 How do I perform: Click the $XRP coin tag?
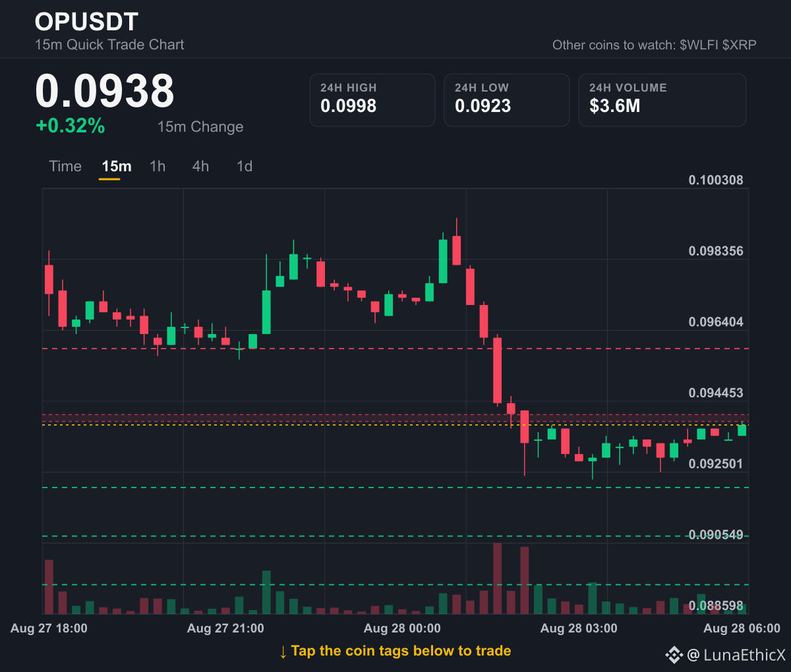[740, 45]
